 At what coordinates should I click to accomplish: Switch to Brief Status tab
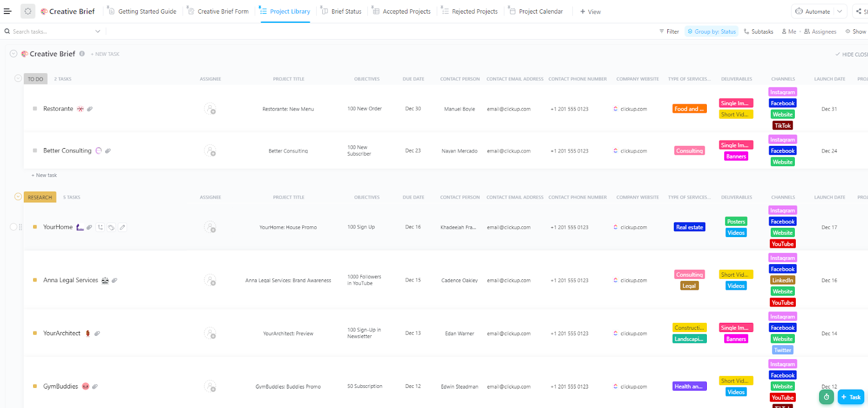pyautogui.click(x=341, y=11)
